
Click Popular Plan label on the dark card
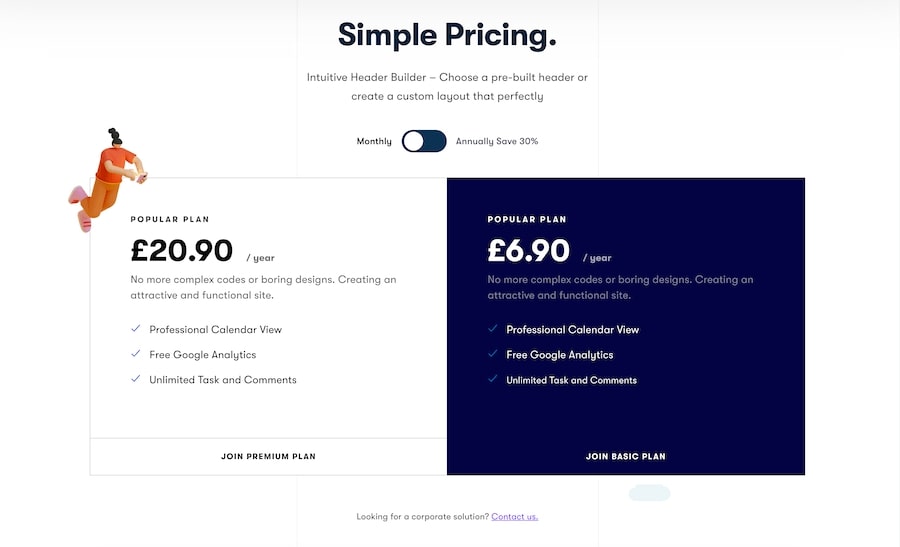click(527, 219)
